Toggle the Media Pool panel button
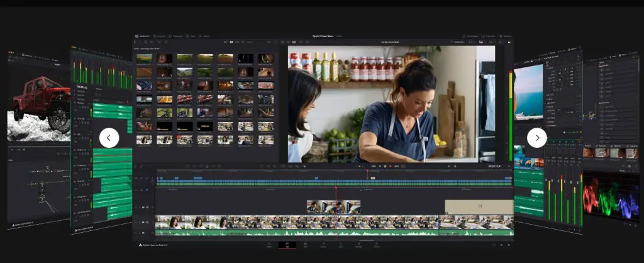This screenshot has width=644, height=263. (143, 36)
